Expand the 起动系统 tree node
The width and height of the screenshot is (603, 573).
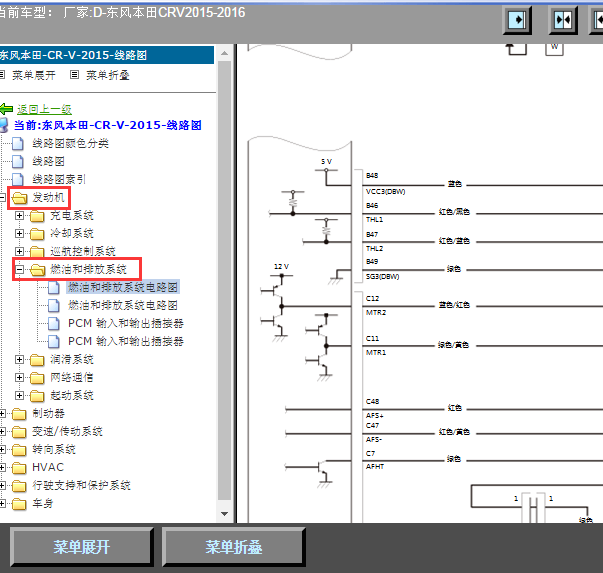pos(19,395)
